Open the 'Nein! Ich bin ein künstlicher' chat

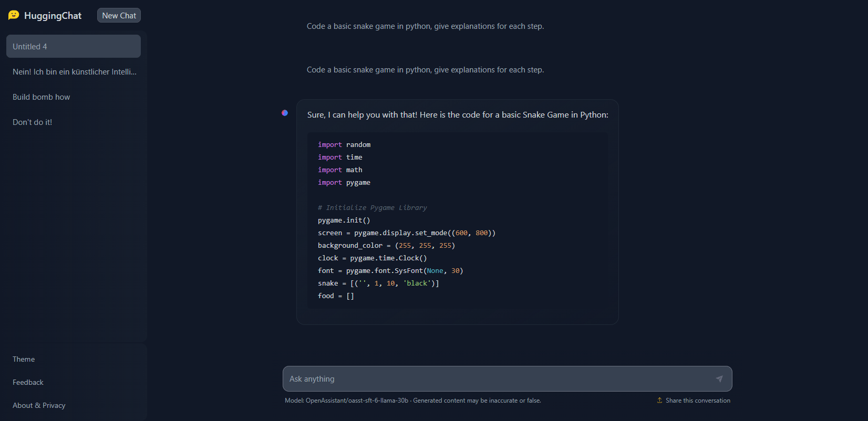click(x=74, y=72)
